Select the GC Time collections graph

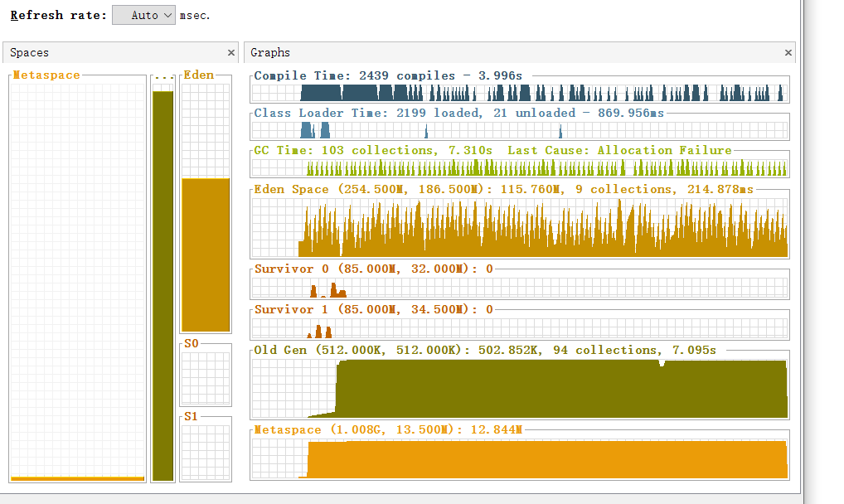pyautogui.click(x=520, y=168)
